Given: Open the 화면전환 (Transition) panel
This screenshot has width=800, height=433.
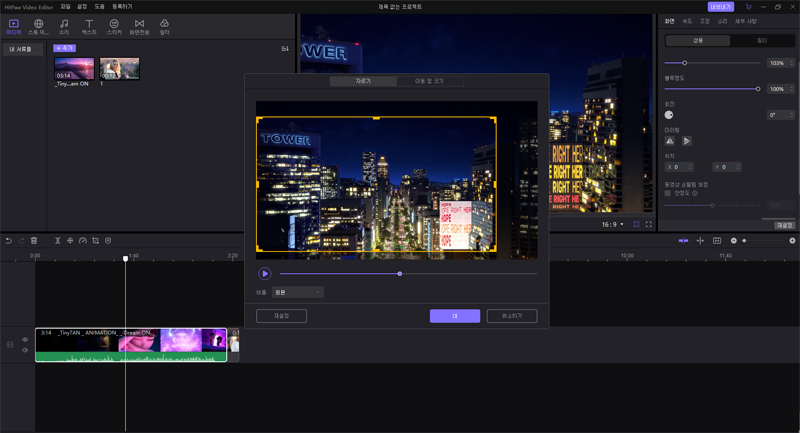Looking at the screenshot, I should tap(139, 27).
